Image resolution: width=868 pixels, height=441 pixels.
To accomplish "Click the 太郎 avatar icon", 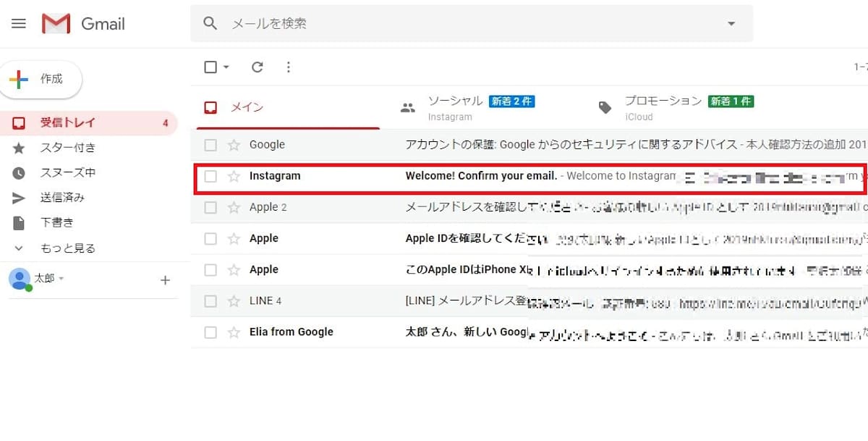I will click(20, 279).
